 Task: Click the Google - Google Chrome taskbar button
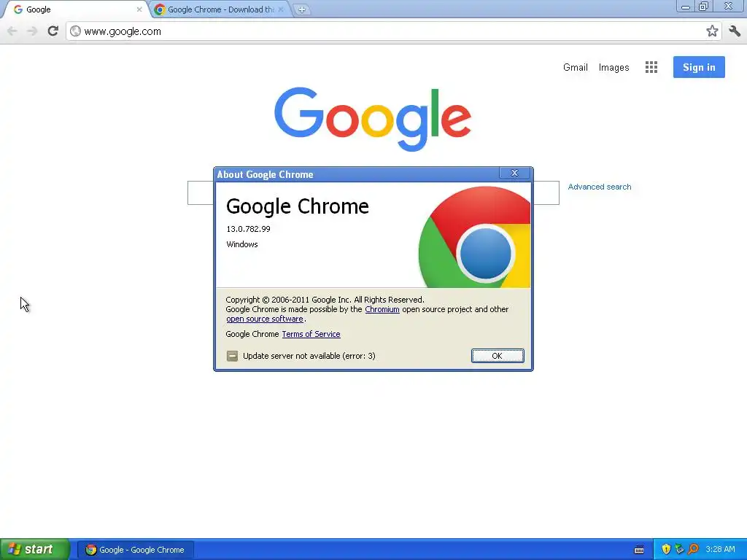click(x=135, y=550)
